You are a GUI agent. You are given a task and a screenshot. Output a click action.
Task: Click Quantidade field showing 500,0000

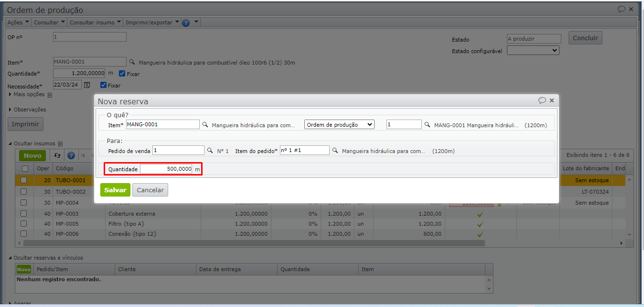click(166, 169)
